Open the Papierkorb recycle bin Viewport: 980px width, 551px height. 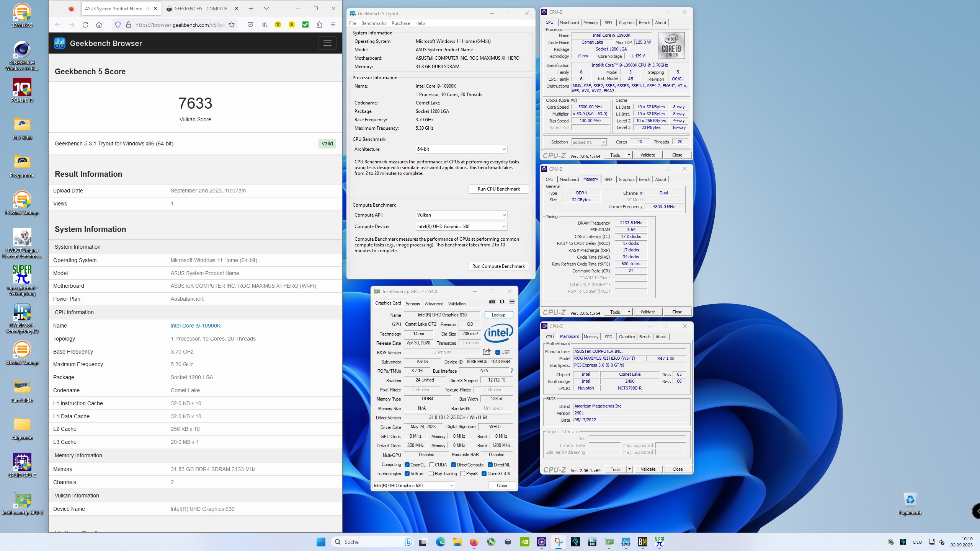click(910, 503)
